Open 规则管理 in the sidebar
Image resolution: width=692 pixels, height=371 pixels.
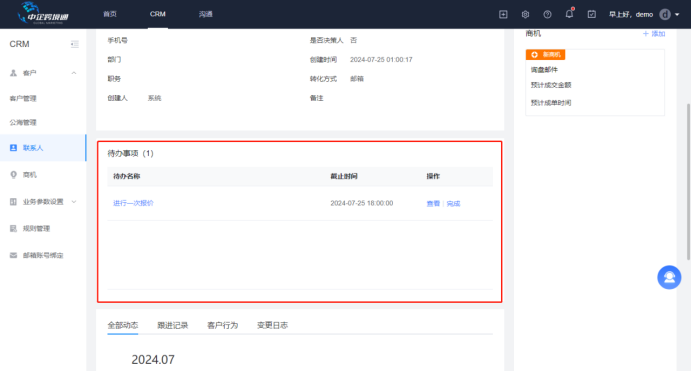pyautogui.click(x=36, y=229)
